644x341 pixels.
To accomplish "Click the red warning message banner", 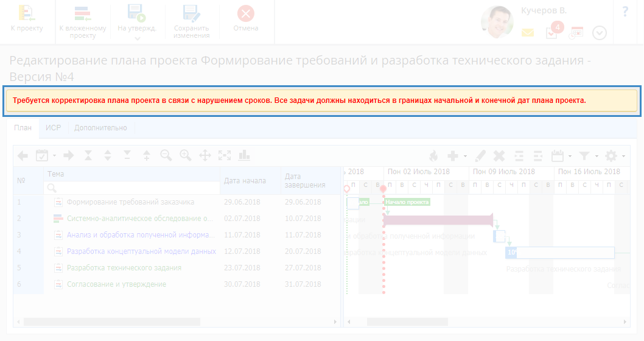I will click(321, 100).
